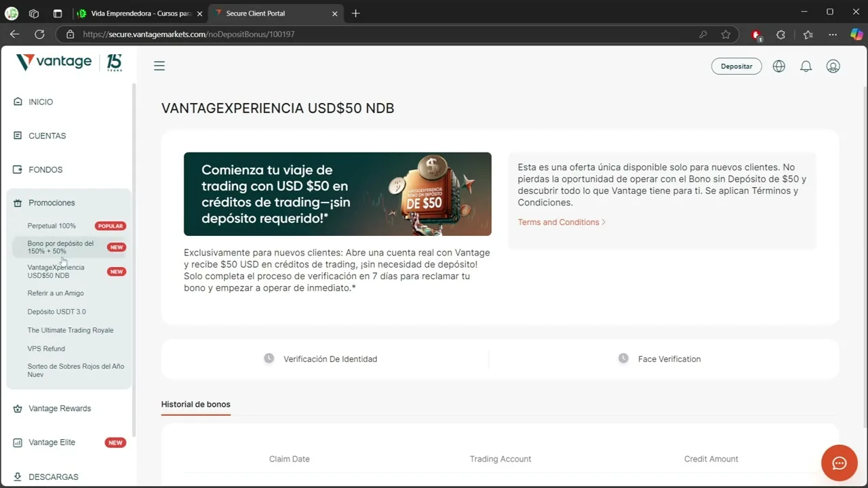
Task: Bookmark this page with star icon
Action: point(726,34)
